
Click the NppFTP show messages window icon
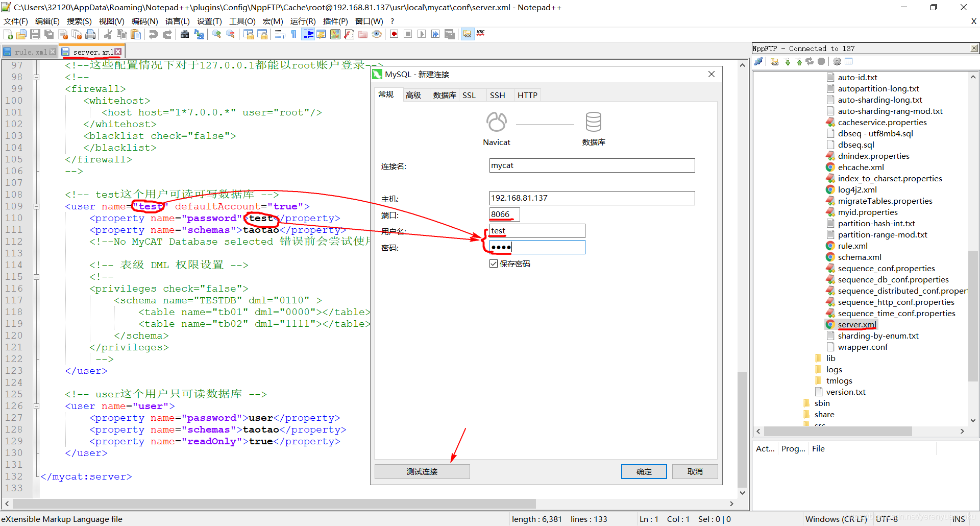849,62
